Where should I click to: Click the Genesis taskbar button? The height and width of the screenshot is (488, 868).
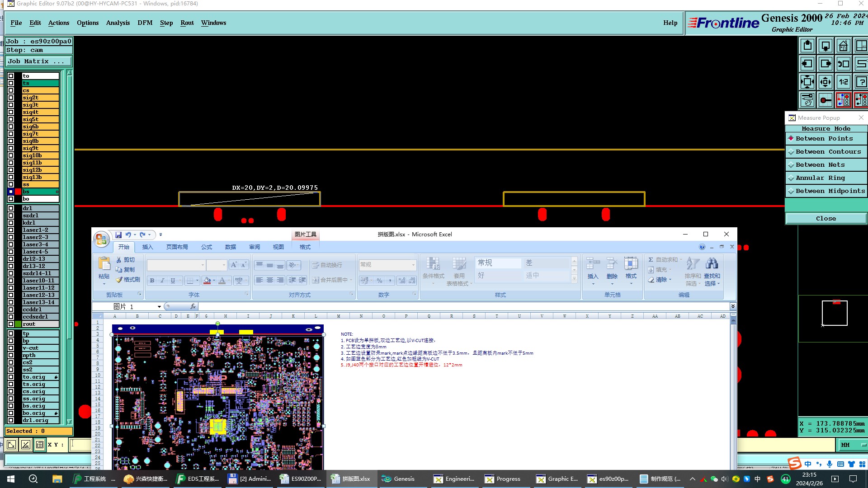coord(398,479)
